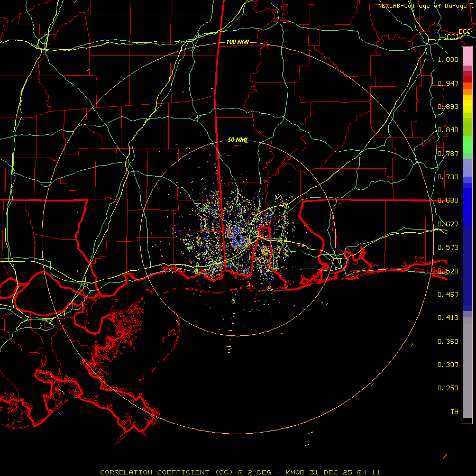476x476 pixels.
Task: Pick the orange segment of the color bar
Action: tap(467, 92)
